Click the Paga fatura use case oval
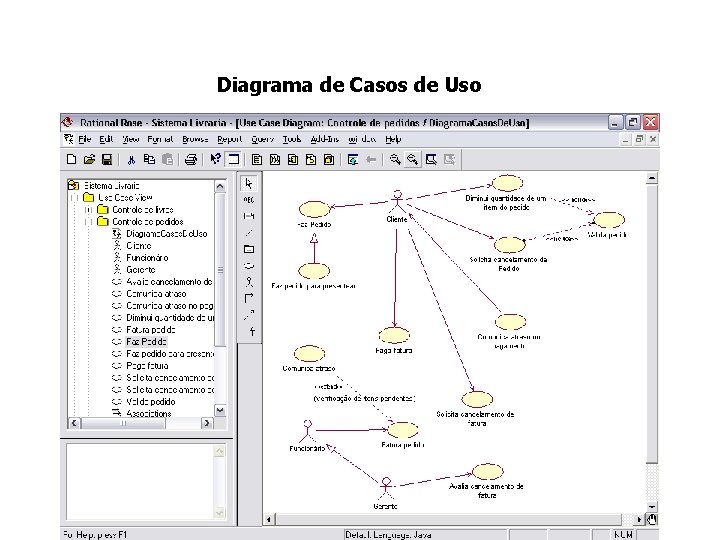The height and width of the screenshot is (540, 720). click(x=394, y=335)
